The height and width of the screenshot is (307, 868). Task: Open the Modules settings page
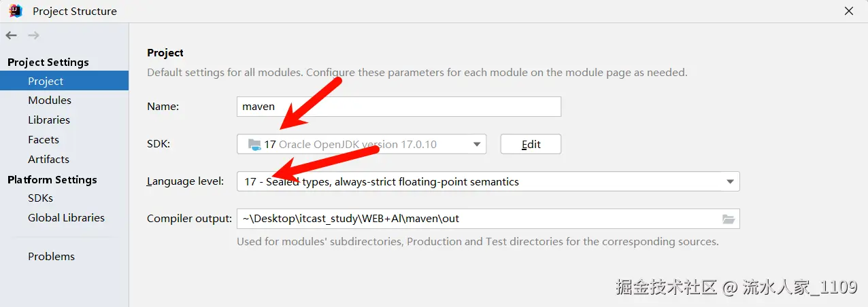pyautogui.click(x=50, y=100)
